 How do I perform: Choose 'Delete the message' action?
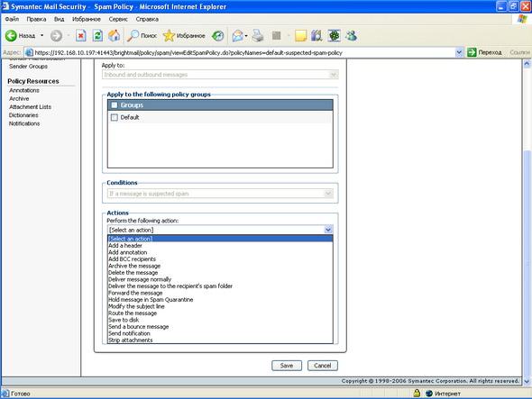coord(220,273)
